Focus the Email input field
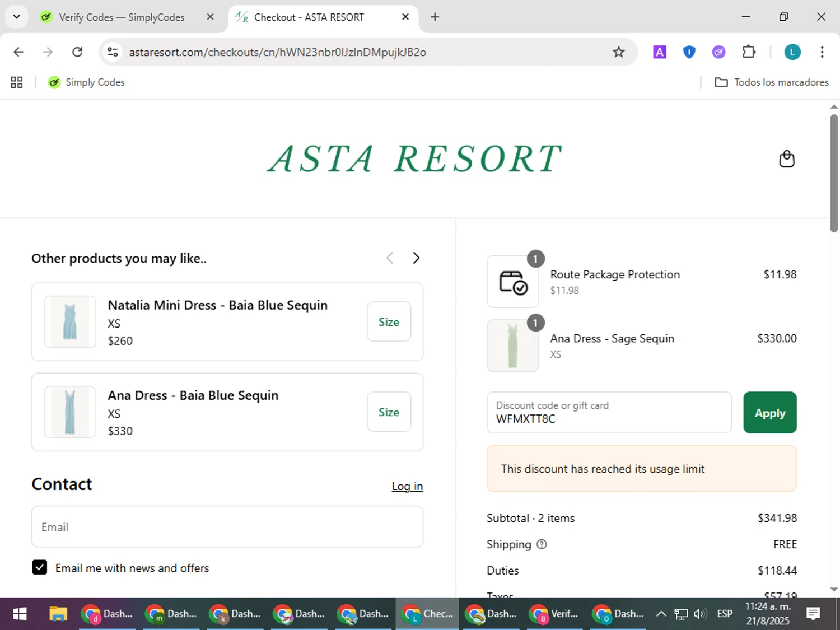 tap(227, 527)
